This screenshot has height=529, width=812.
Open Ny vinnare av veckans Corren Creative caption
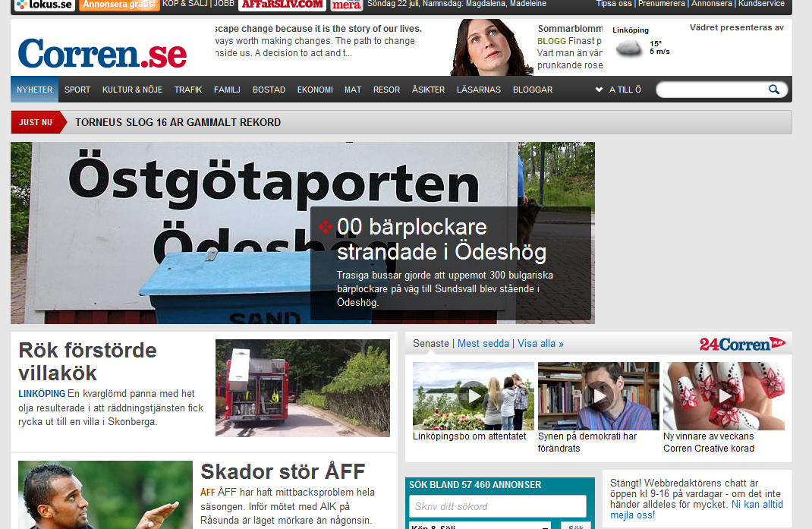(x=709, y=442)
